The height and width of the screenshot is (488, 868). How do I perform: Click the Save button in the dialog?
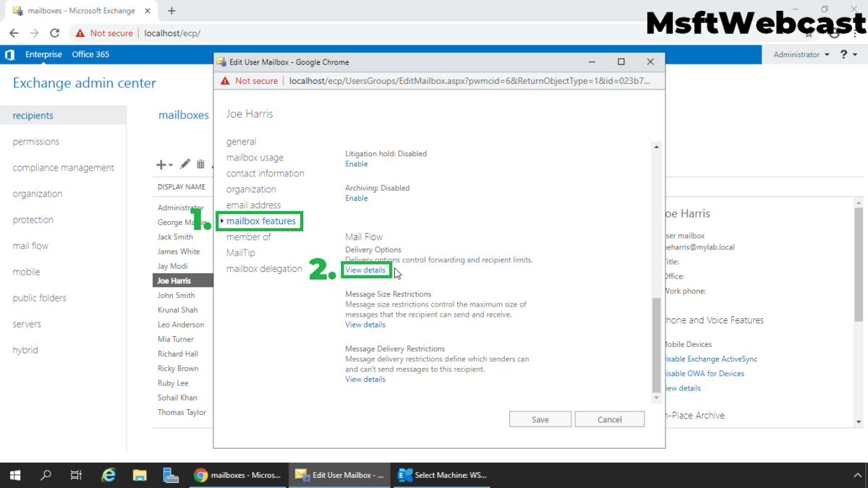click(540, 419)
